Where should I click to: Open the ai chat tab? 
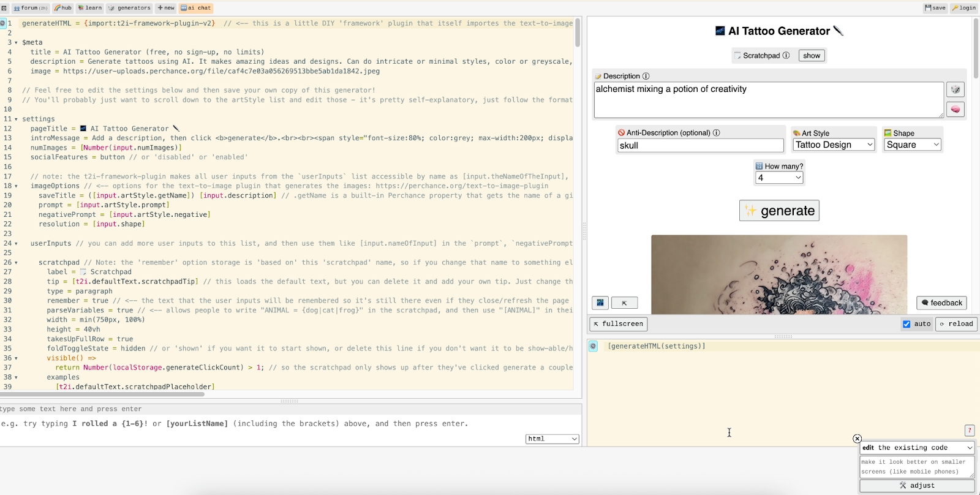(x=196, y=8)
